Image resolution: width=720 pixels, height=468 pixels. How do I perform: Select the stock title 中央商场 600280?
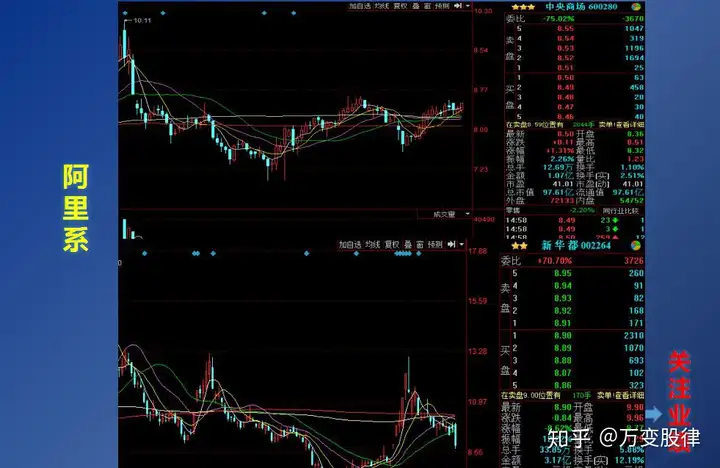581,6
